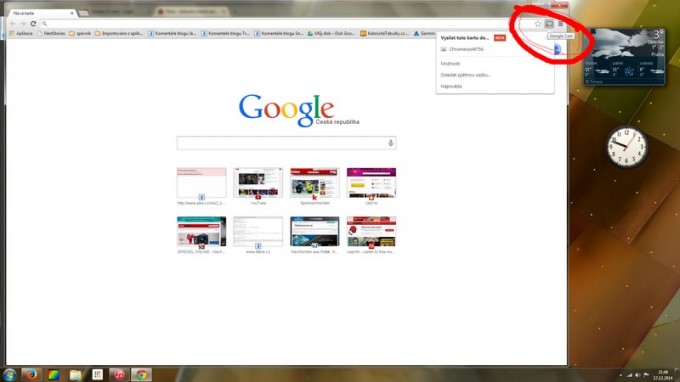The width and height of the screenshot is (680, 382).
Task: Open the NextStones bookmark
Action: coord(51,33)
